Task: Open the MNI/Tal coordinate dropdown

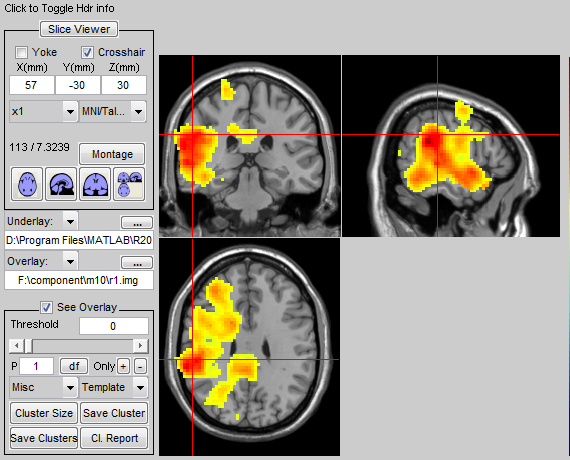Action: [113, 111]
